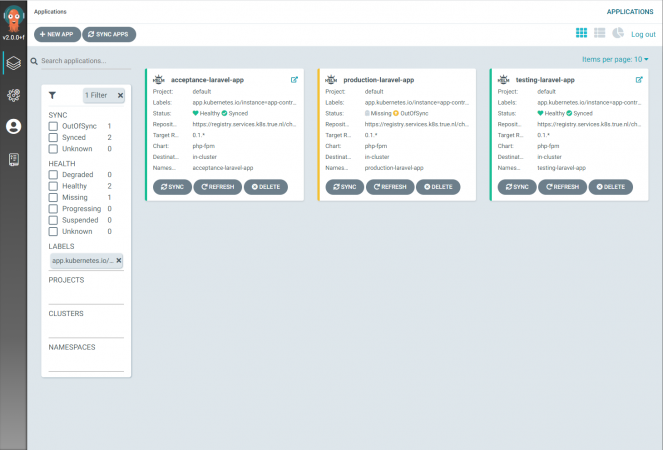The width and height of the screenshot is (663, 450).
Task: Click Helm icon on testing-laravel-app card
Action: (x=504, y=80)
